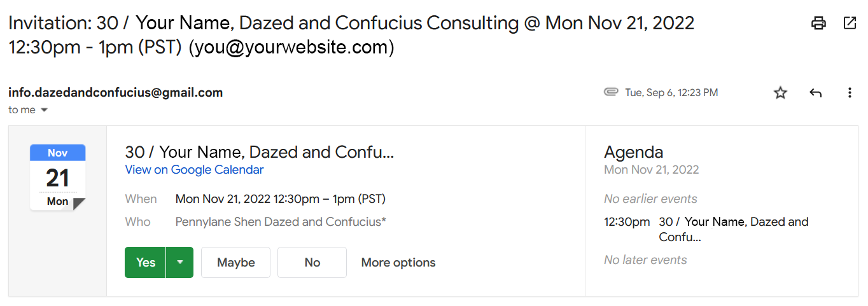Click sender info.dazedandconfucius@gmail.com
Image resolution: width=868 pixels, height=306 pixels.
click(x=115, y=92)
